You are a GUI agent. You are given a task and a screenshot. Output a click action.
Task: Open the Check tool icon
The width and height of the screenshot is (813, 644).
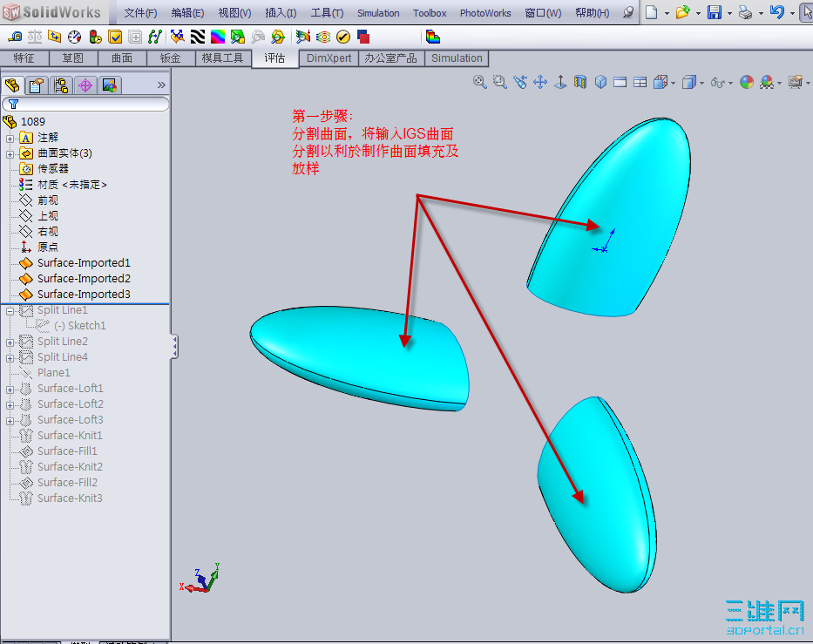115,37
